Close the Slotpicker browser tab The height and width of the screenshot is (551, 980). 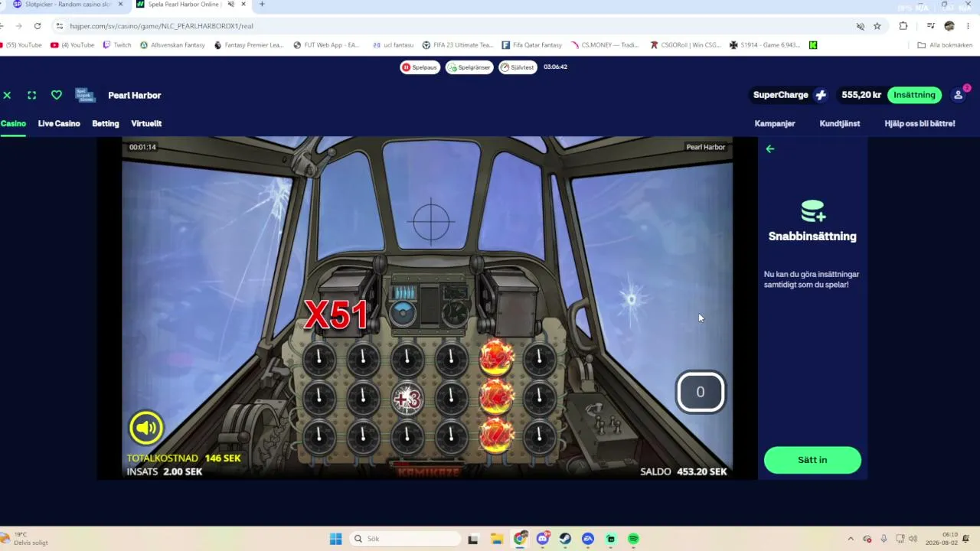pos(120,5)
